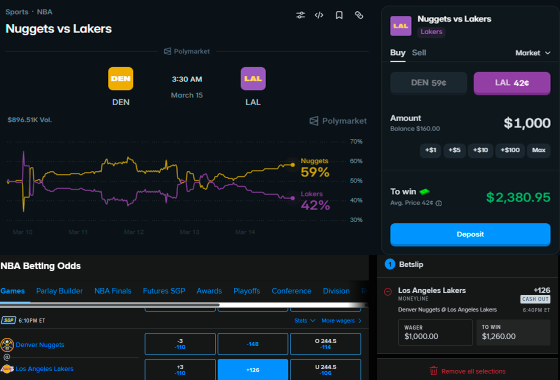Click the Polymarket logo above the chart
This screenshot has width=560, height=380.
[187, 51]
